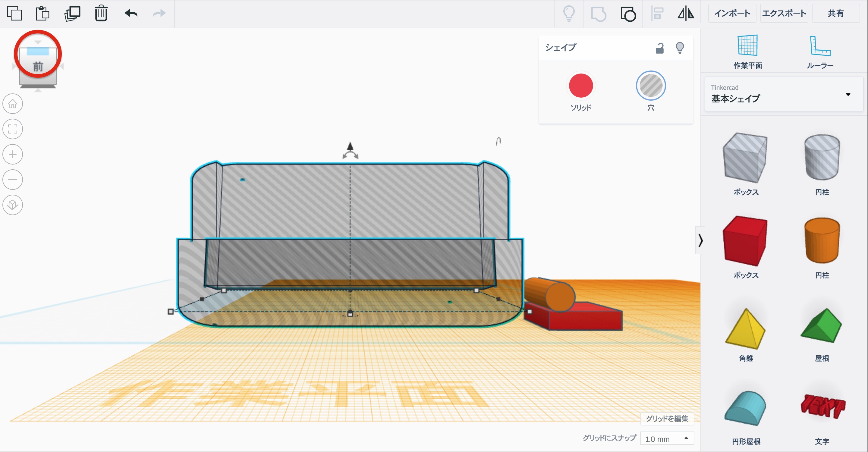Open the インポート menu
The image size is (868, 452).
732,14
